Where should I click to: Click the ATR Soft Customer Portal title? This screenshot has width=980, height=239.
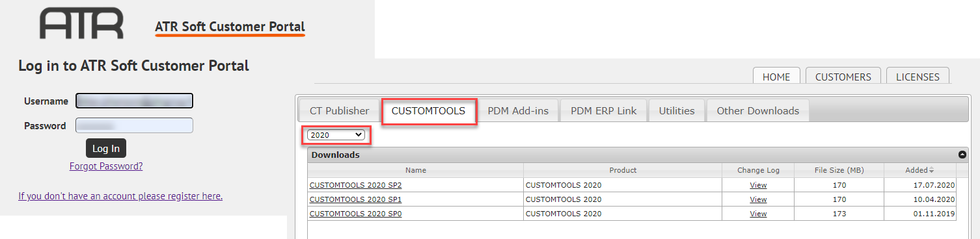click(x=230, y=27)
